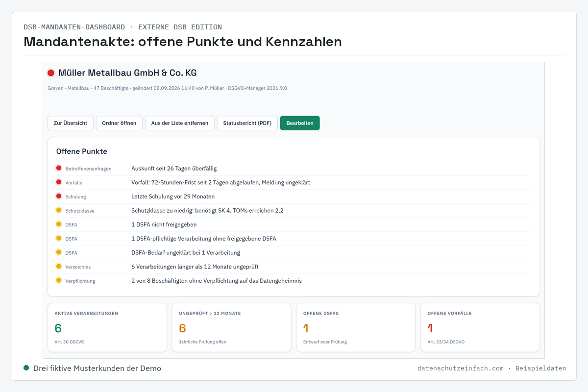Select 'DSFA-pflichtige Verarbeitung ohne freigegebene DSFA'
Viewport: 588px width, 392px height.
(204, 239)
